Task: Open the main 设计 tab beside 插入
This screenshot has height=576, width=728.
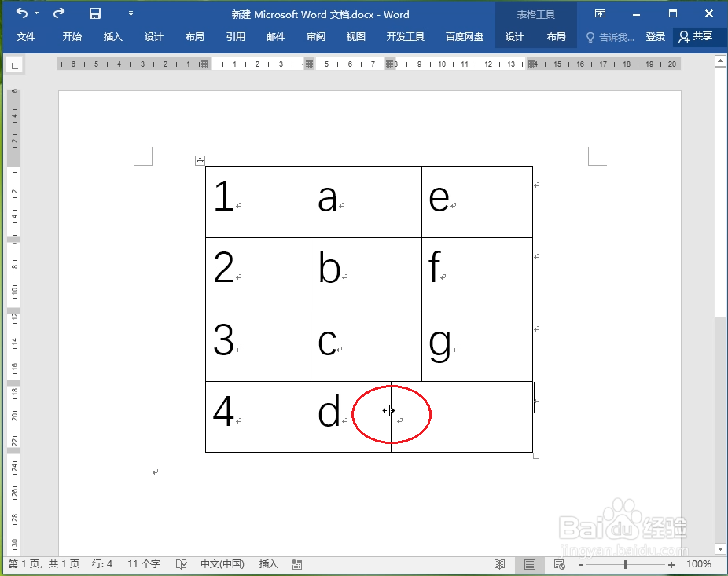Action: (153, 37)
